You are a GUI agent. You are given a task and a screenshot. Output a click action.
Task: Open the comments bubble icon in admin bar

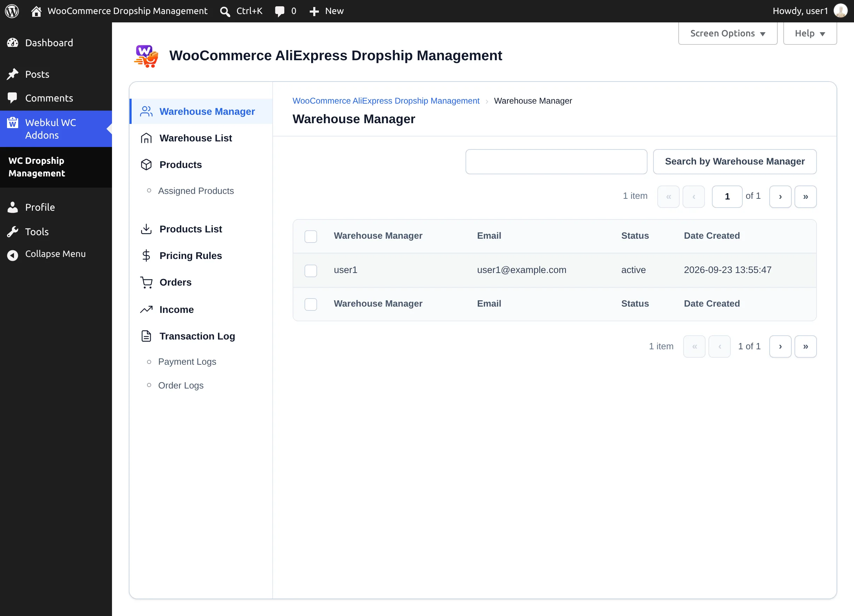[x=279, y=11]
